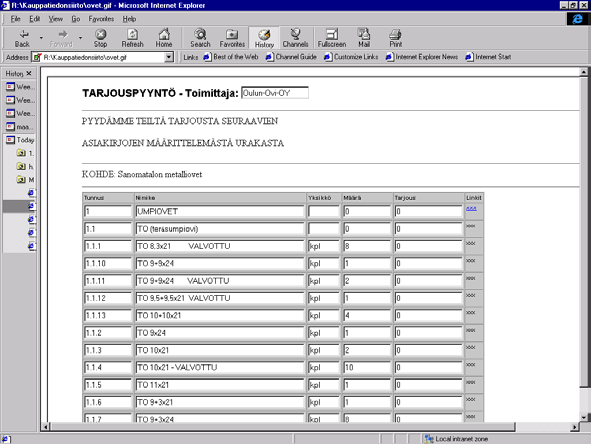Click Määrä field of row 1.1.4
591x444 pixels.
(x=367, y=367)
